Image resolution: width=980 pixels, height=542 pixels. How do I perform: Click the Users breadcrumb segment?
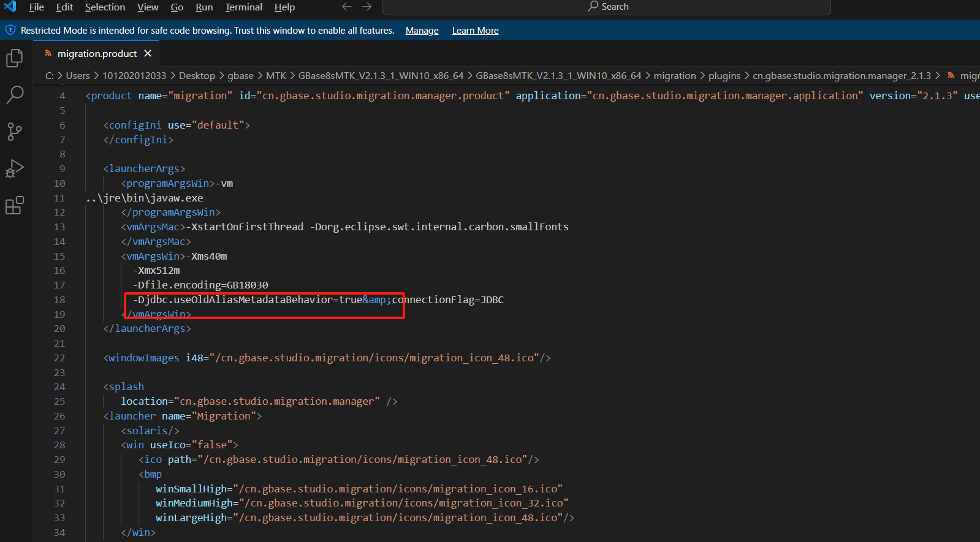click(78, 76)
